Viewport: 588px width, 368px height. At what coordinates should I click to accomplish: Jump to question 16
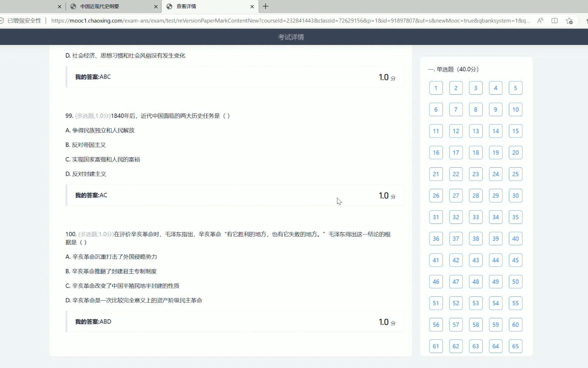coord(436,152)
